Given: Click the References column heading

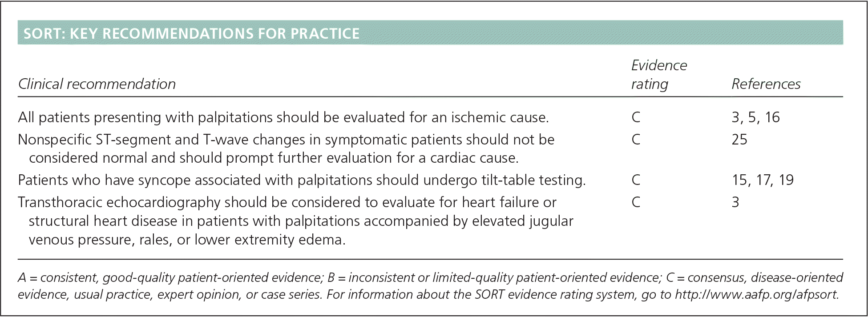Looking at the screenshot, I should 766,84.
